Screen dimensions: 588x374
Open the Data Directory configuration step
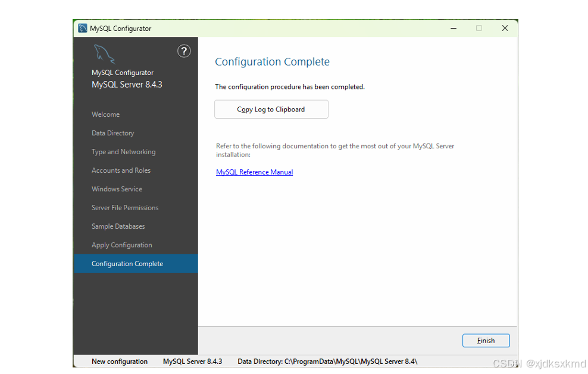point(112,133)
